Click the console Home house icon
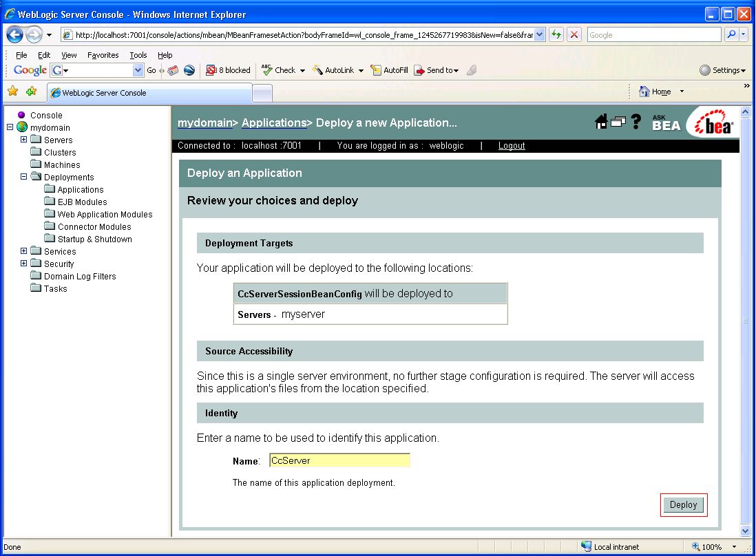756x556 pixels. tap(601, 122)
